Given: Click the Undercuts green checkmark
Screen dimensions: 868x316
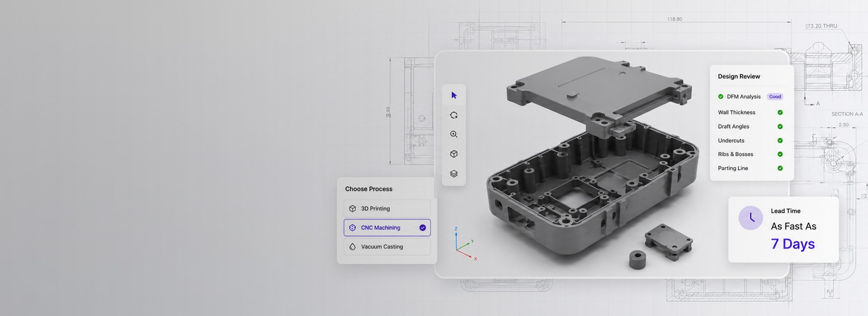Looking at the screenshot, I should (x=780, y=140).
